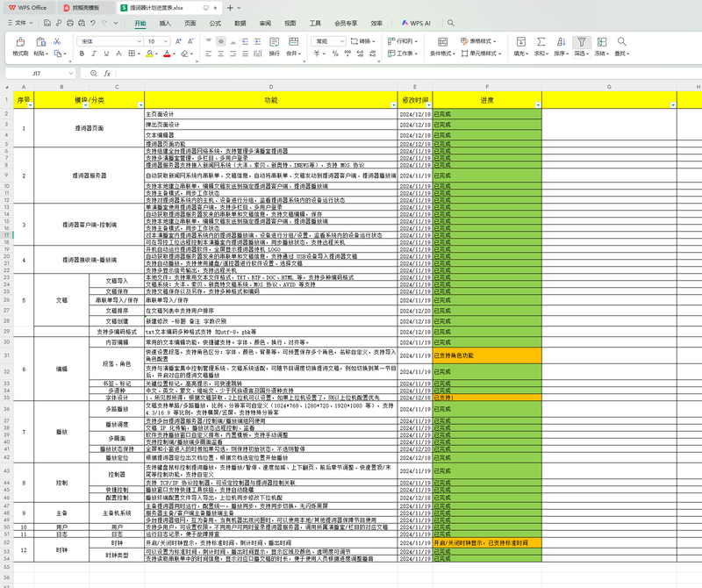Toggle middle vertical alignment
Viewport: 702px width, 588px height.
click(221, 41)
